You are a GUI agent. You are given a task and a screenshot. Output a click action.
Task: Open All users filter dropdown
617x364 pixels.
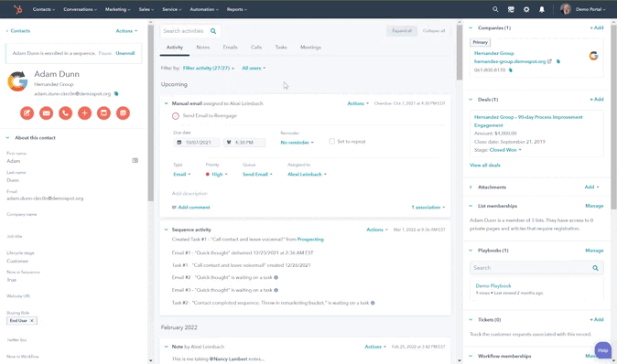coord(254,68)
